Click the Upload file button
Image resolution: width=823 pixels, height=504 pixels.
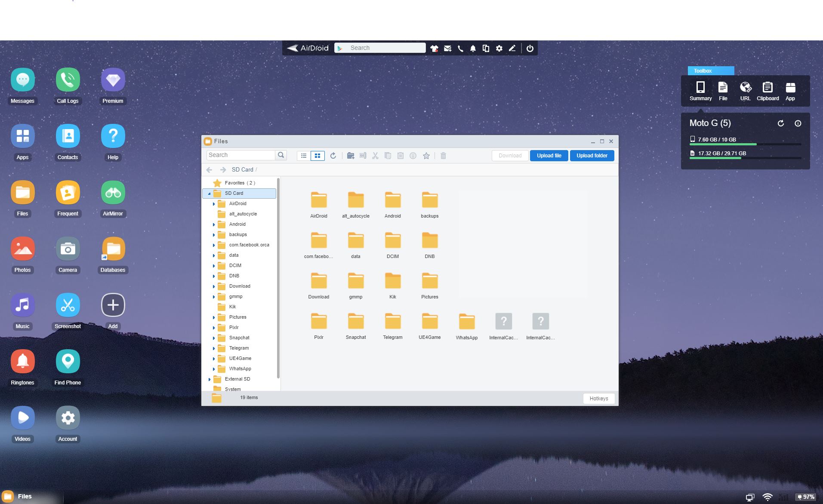click(549, 156)
